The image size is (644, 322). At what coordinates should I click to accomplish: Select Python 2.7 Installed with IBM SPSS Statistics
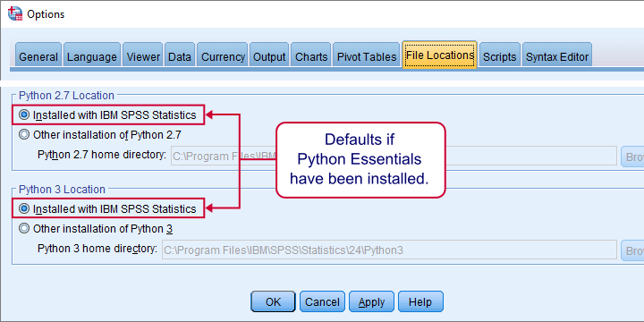tap(108, 115)
